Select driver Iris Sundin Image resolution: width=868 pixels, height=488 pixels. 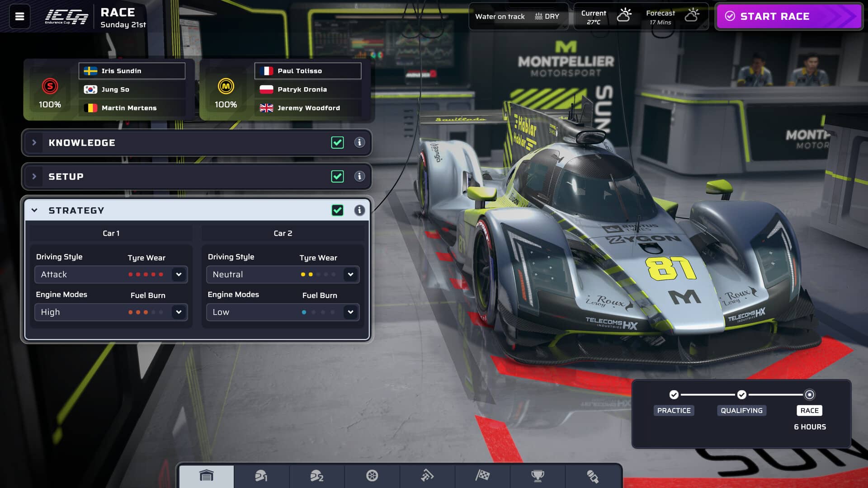click(132, 71)
